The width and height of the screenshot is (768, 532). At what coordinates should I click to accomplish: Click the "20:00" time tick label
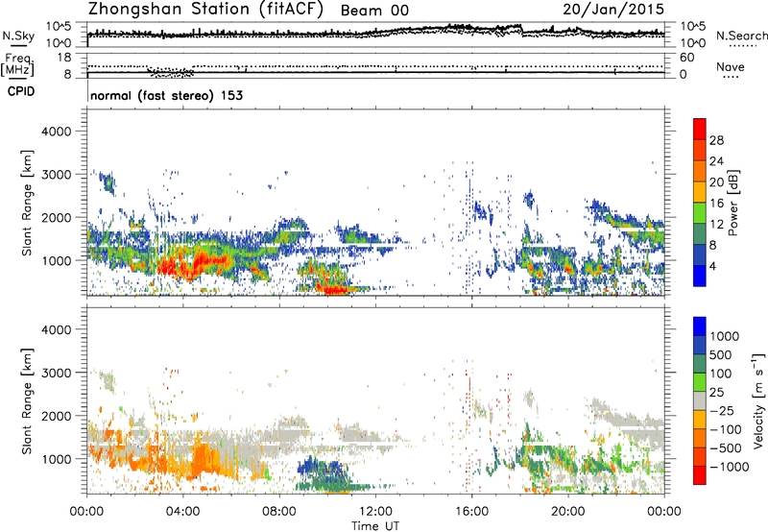tap(568, 512)
